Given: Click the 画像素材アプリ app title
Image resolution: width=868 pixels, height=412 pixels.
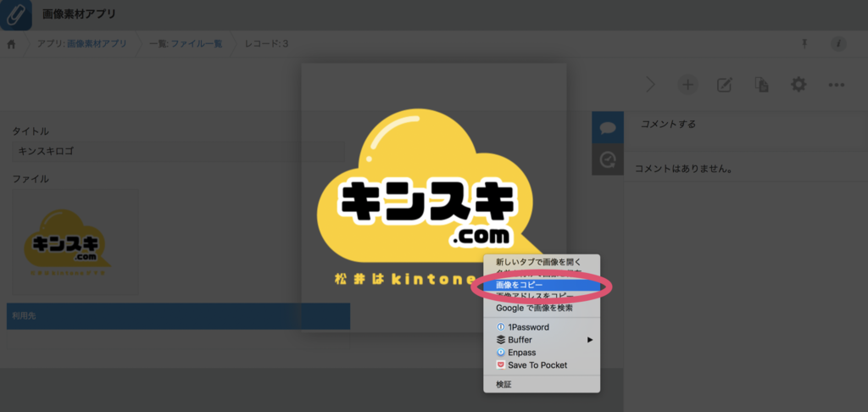Looking at the screenshot, I should pyautogui.click(x=79, y=14).
